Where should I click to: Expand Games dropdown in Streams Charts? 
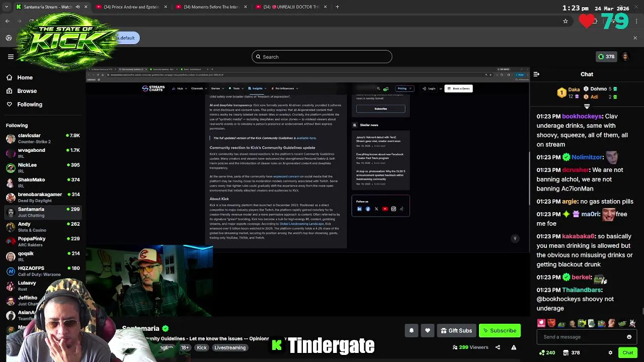pyautogui.click(x=217, y=88)
